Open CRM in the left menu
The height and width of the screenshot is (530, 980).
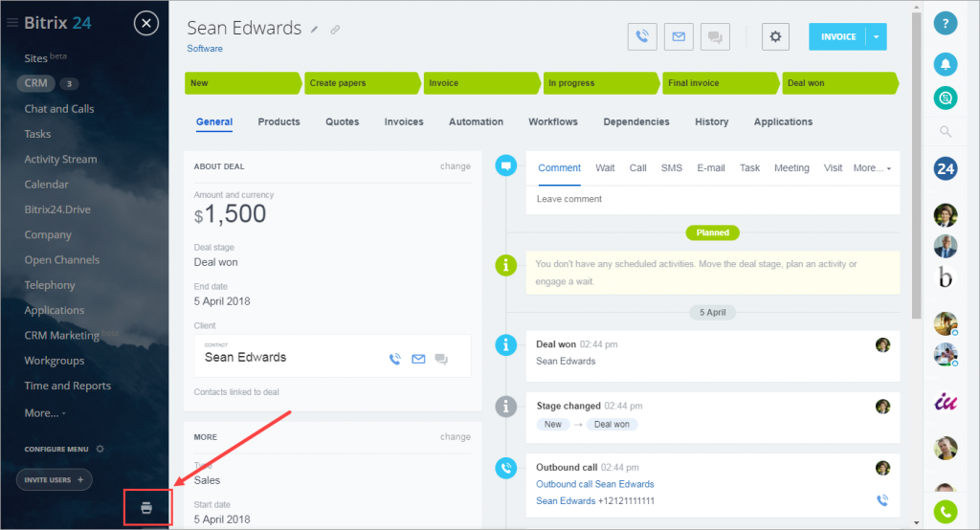[35, 83]
